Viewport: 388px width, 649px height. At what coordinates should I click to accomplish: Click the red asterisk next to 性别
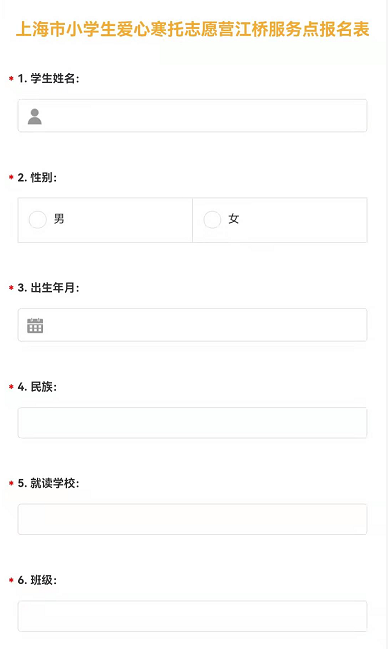(11, 177)
